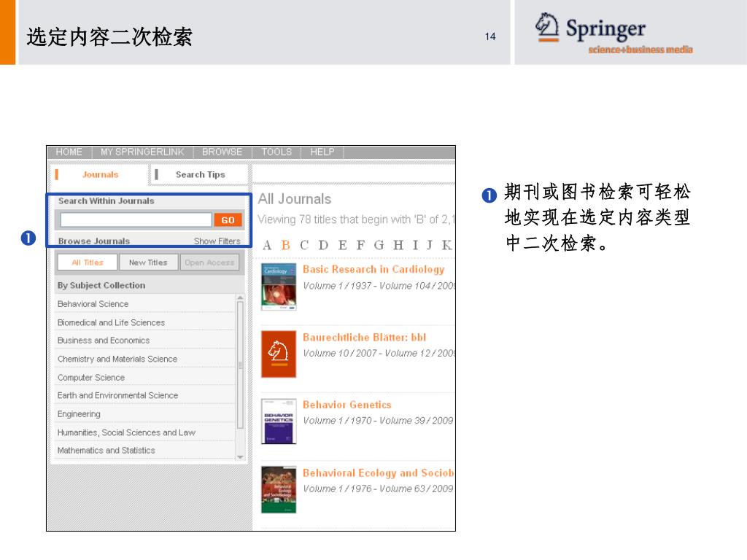Click Behavior Genetics cover thumbnail
747x560 pixels.
pyautogui.click(x=279, y=421)
